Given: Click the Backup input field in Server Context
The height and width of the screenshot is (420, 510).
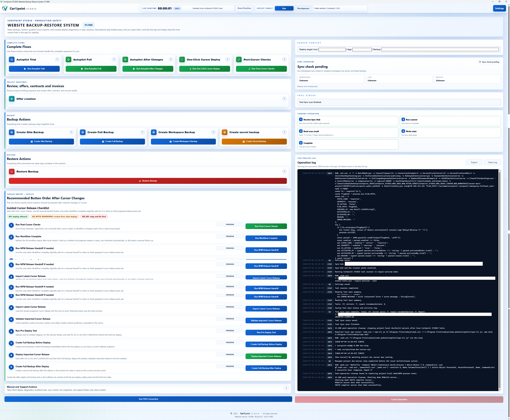Looking at the screenshot, I should click(x=440, y=49).
